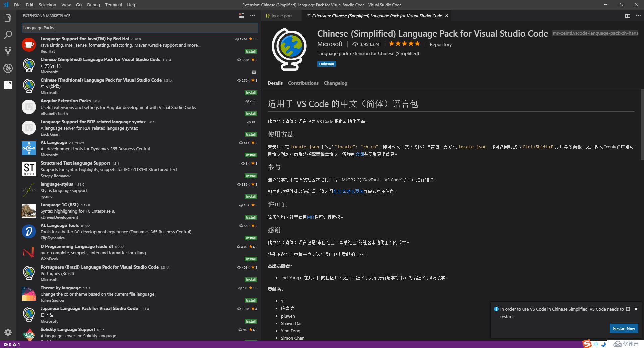Viewport: 644px width, 348px height.
Task: Click the extensions search input field
Action: (140, 28)
